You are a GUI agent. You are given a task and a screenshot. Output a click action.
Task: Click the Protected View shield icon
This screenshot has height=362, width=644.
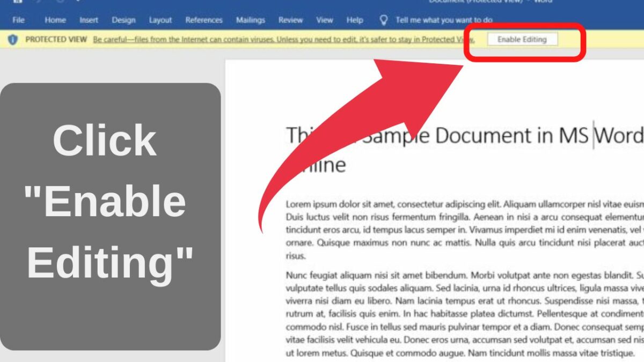[x=13, y=40]
